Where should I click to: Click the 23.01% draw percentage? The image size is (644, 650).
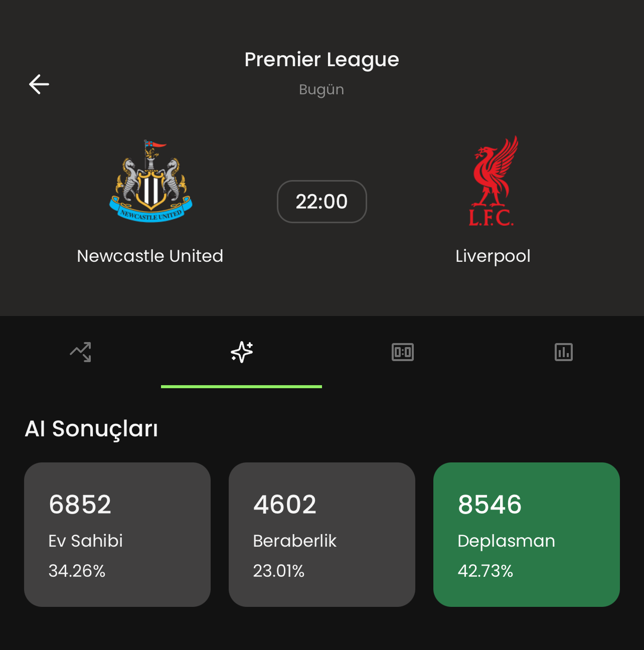pos(279,571)
